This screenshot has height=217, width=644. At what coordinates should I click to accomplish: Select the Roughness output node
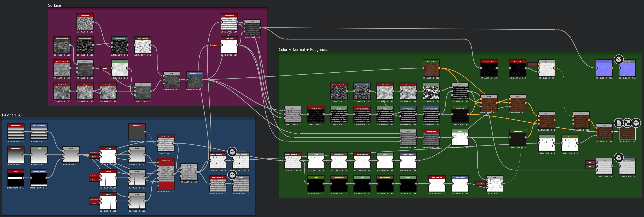[x=627, y=166]
